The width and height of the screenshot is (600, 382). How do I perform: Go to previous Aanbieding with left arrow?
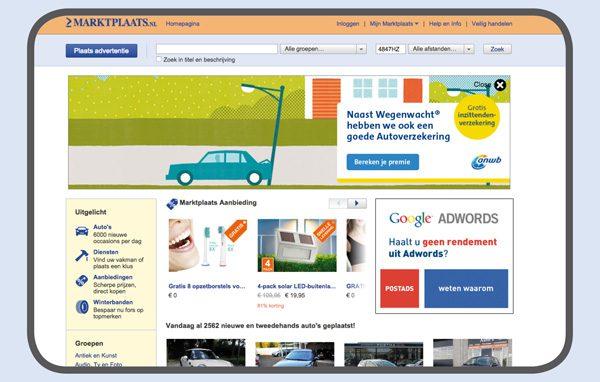click(338, 203)
